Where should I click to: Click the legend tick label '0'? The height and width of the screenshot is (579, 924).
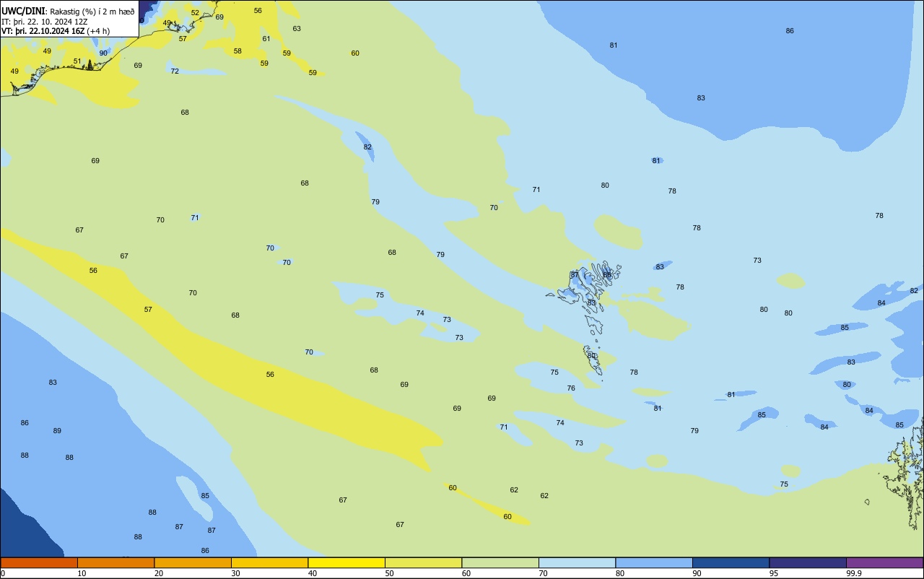(x=3, y=573)
